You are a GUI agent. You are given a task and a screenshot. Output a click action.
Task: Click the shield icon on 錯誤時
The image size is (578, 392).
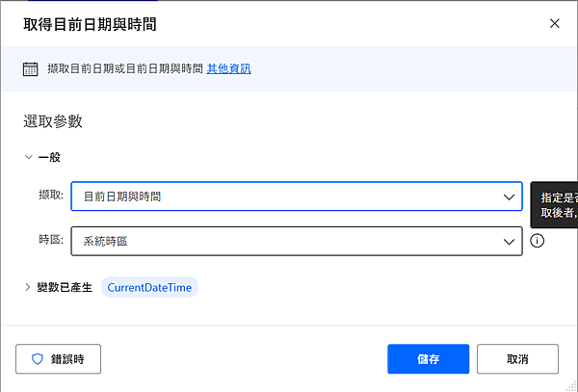coord(38,359)
